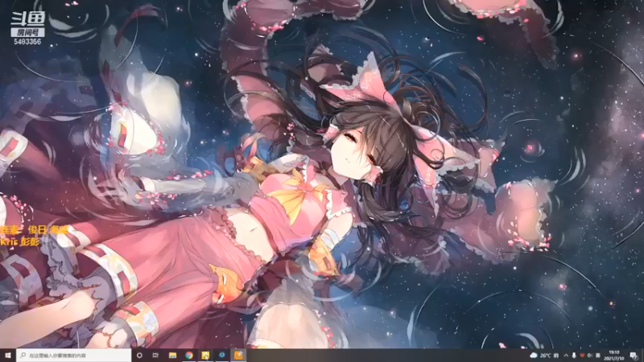Switch input method indicator in tray
Image resolution: width=644 pixels, height=362 pixels.
[x=597, y=356]
